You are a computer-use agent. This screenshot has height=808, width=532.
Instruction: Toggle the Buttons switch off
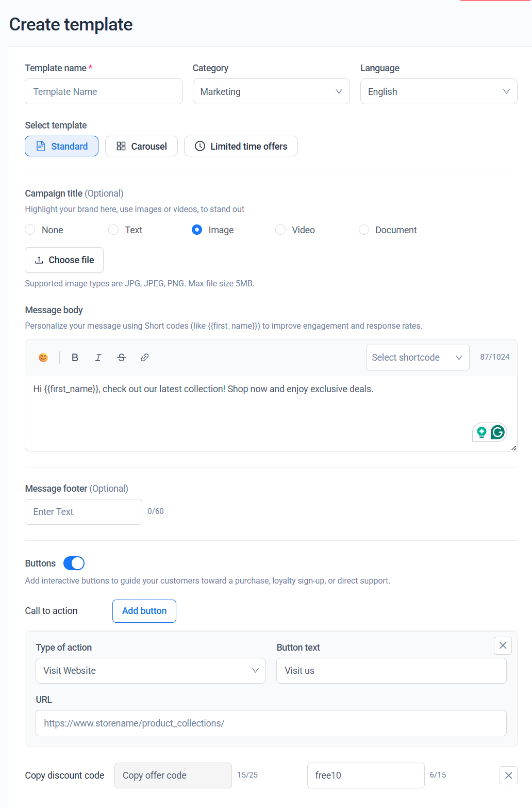pos(74,563)
